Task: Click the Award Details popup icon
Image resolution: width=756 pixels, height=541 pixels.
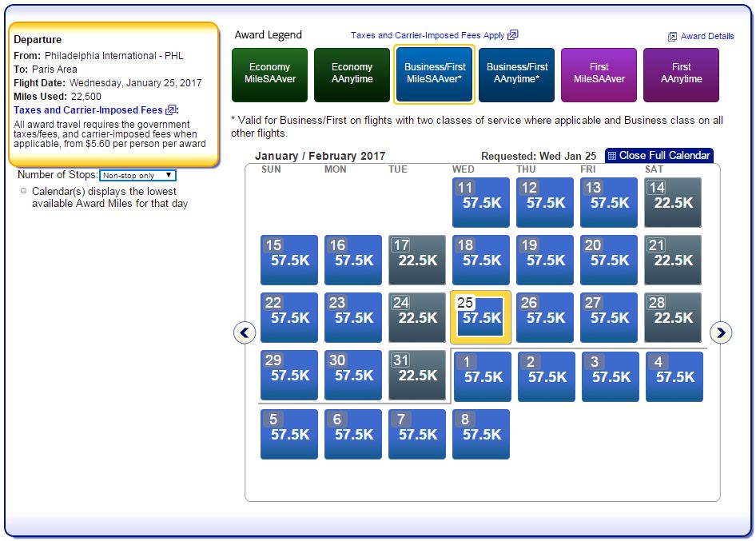Action: click(673, 37)
